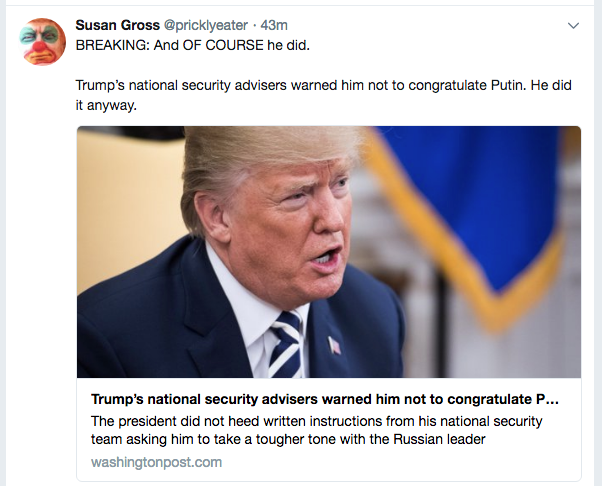The width and height of the screenshot is (602, 486).
Task: Click the striped necktie in the photo
Action: point(285,343)
